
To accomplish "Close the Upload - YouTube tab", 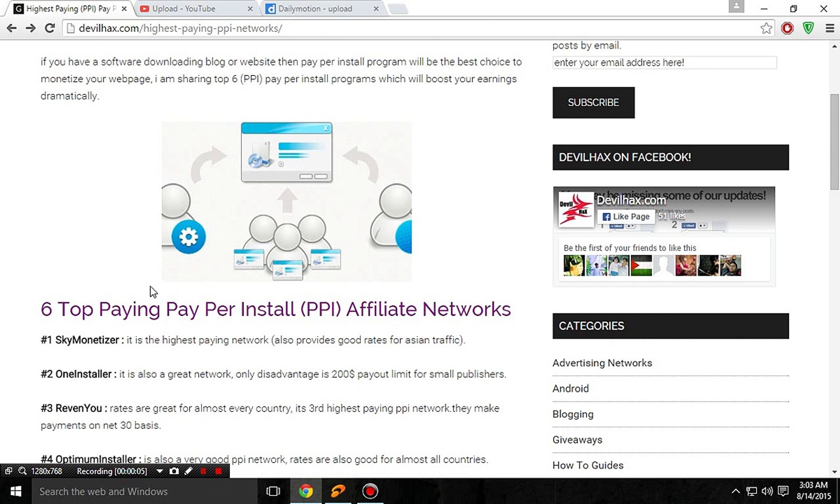I will point(250,9).
